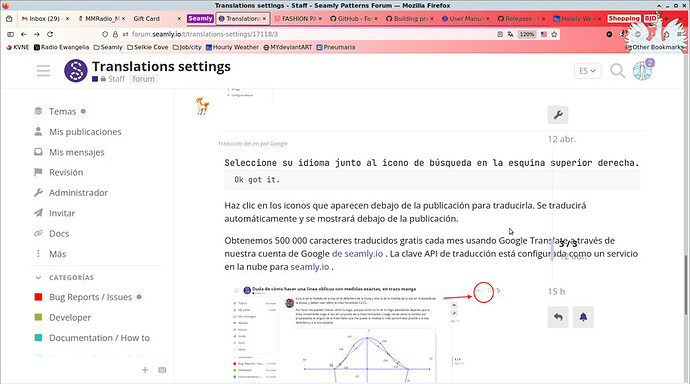
Task: Open the Hourly Weather bookmark
Action: pos(232,47)
